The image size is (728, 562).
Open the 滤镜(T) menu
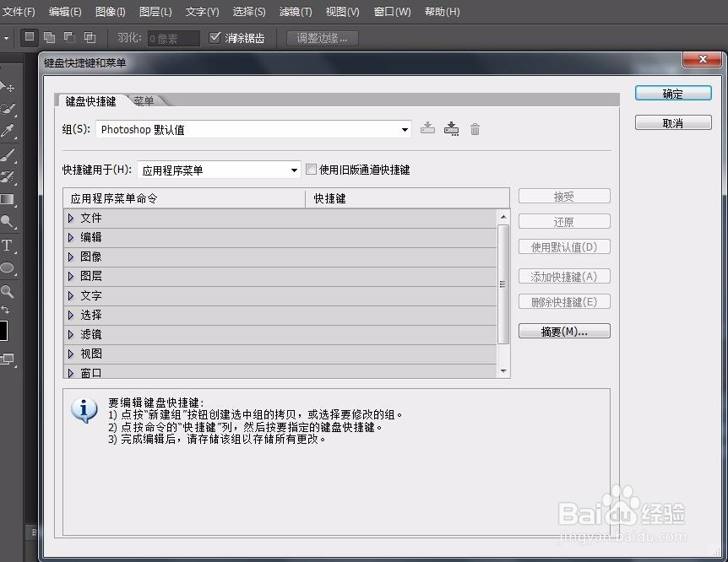296,12
